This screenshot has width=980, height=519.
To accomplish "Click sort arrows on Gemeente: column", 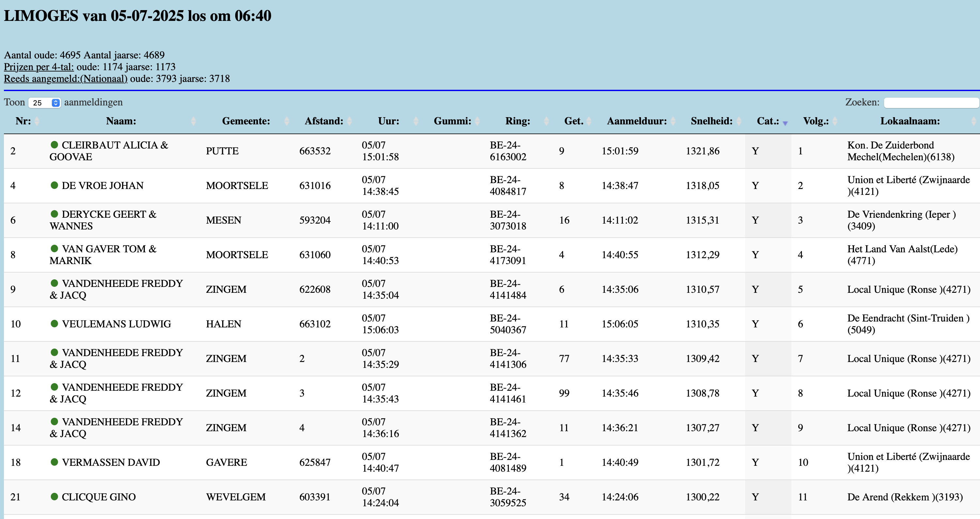I will pos(286,121).
